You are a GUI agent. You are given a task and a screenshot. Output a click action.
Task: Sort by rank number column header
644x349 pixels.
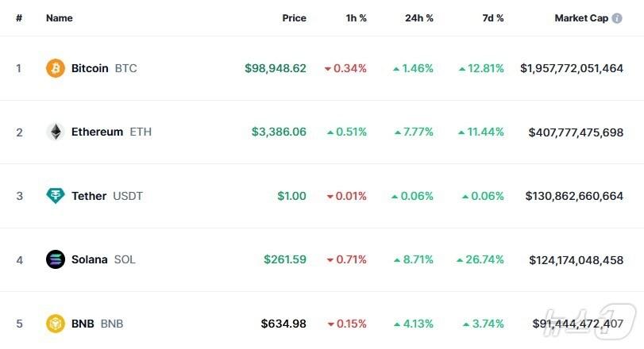point(19,17)
